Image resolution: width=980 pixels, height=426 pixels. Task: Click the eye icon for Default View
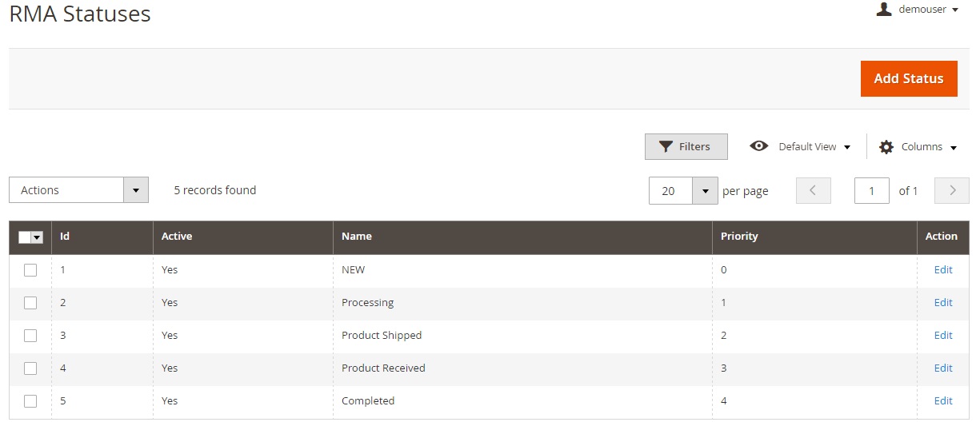[758, 146]
